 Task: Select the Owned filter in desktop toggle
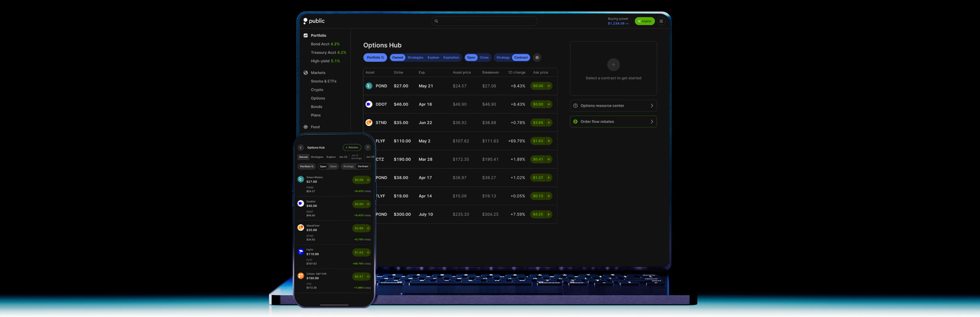[x=397, y=57]
